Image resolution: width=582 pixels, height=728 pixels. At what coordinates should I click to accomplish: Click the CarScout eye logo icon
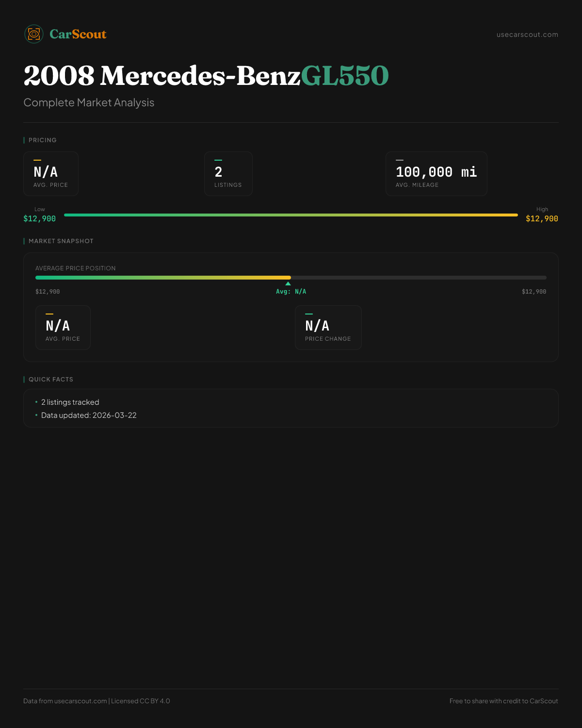[x=34, y=34]
